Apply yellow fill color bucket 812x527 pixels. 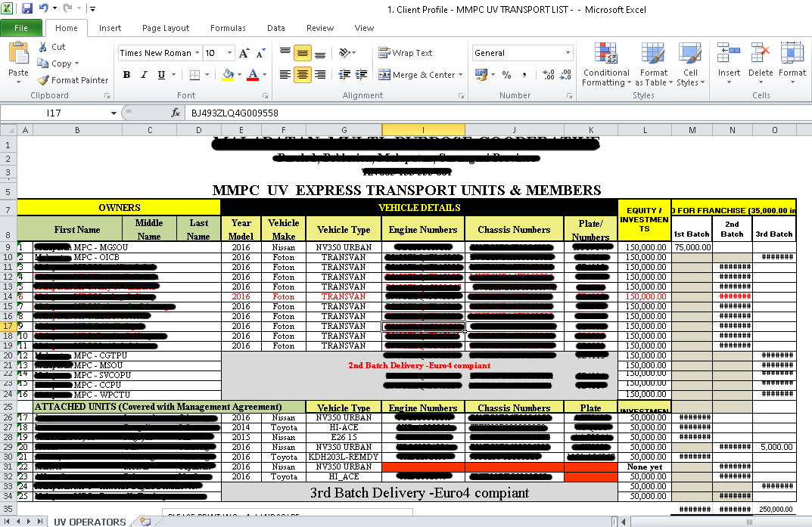[x=228, y=75]
